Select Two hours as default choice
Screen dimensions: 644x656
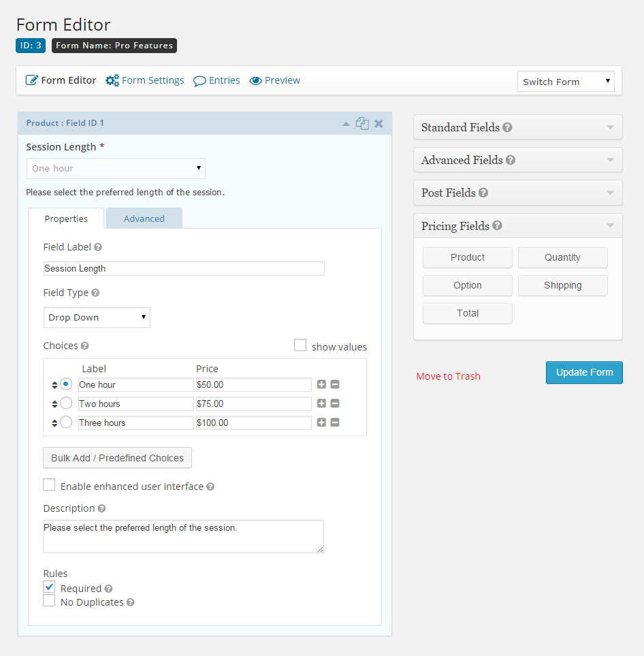click(x=66, y=403)
